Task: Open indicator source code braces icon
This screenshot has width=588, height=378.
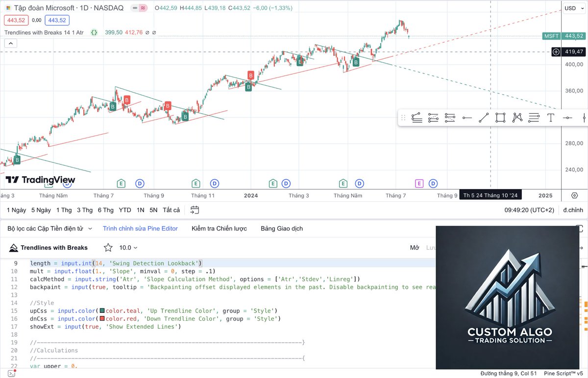Action: pyautogui.click(x=94, y=32)
